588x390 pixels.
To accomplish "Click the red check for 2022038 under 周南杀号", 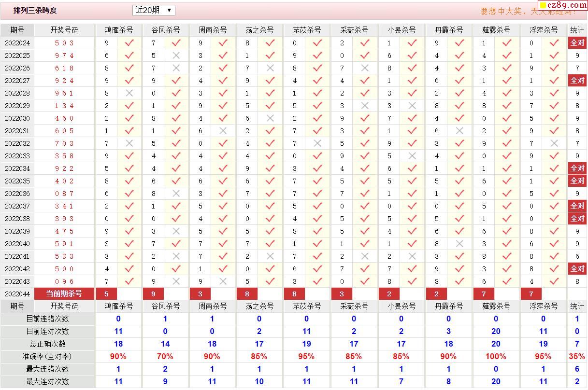I will click(x=223, y=219).
